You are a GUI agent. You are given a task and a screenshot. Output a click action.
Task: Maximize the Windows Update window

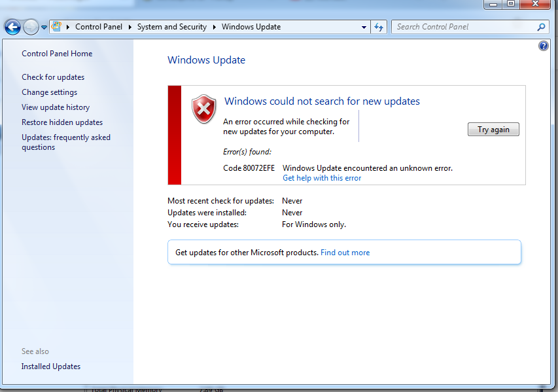(511, 4)
